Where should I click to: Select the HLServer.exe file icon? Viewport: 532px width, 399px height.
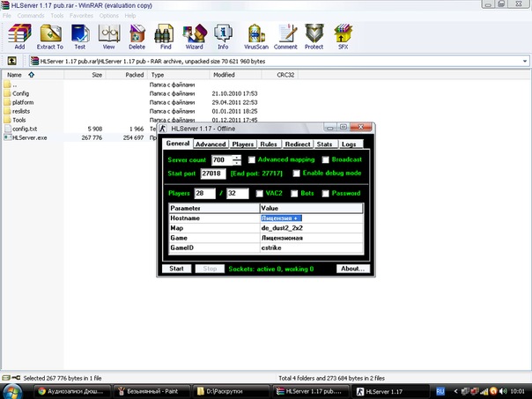coord(7,137)
